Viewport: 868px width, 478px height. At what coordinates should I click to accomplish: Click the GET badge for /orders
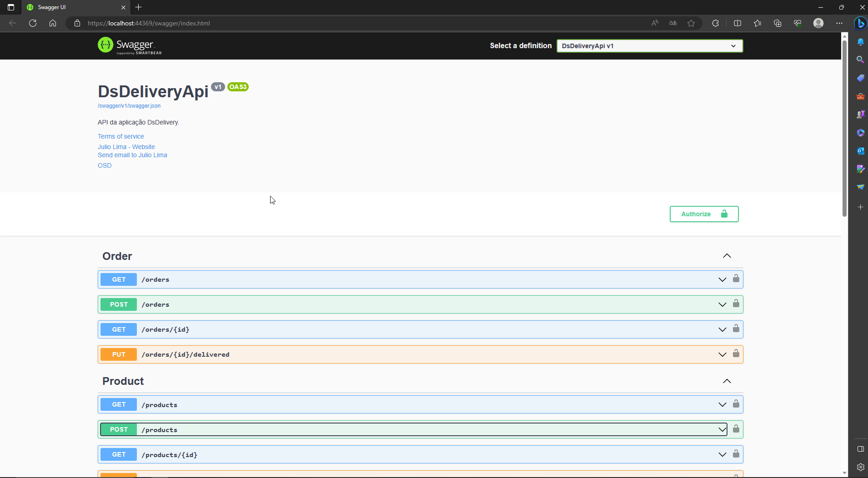pos(119,279)
